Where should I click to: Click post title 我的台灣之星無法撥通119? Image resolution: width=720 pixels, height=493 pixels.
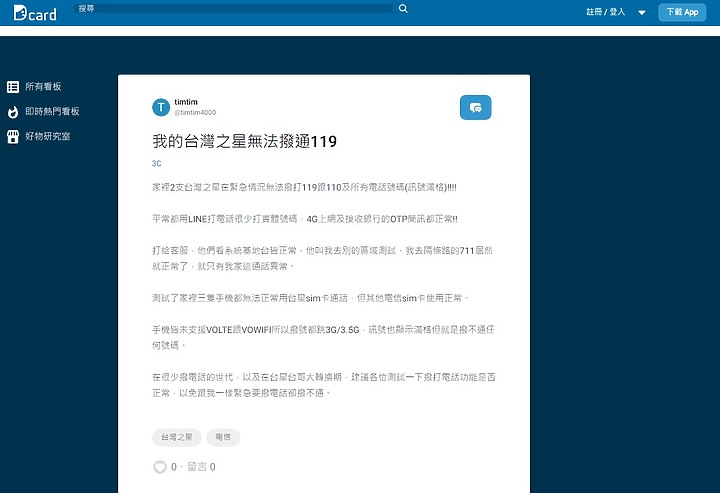(x=244, y=141)
